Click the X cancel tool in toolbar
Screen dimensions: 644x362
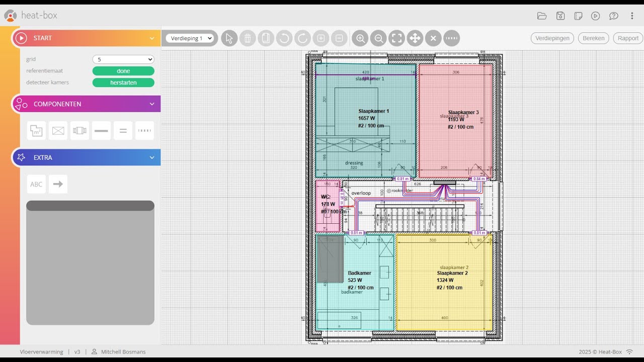[x=433, y=38]
